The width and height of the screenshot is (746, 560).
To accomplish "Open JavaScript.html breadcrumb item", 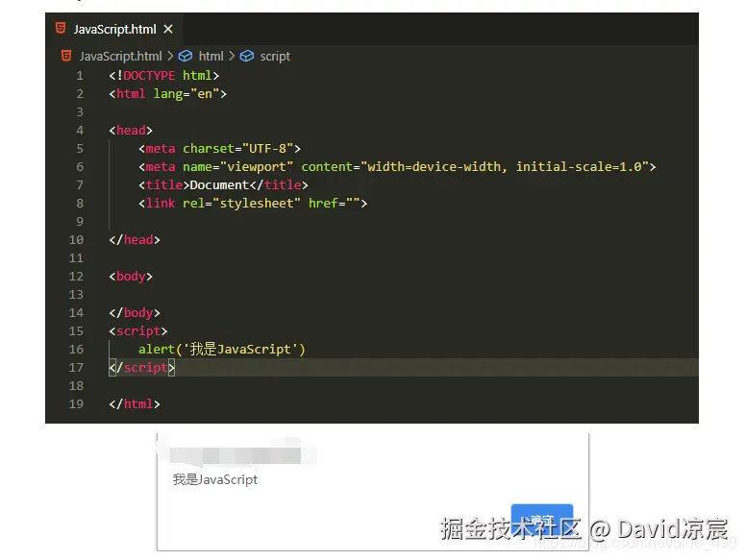I will tap(120, 56).
